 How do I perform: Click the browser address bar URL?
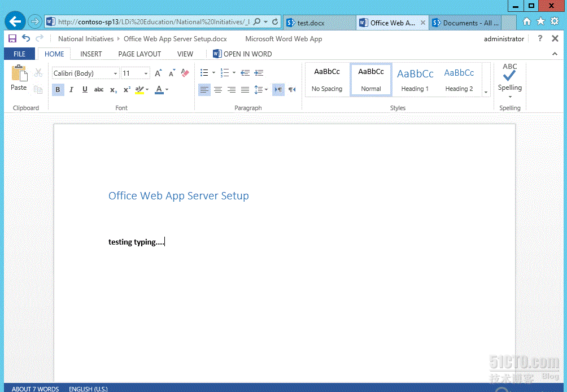click(x=154, y=22)
